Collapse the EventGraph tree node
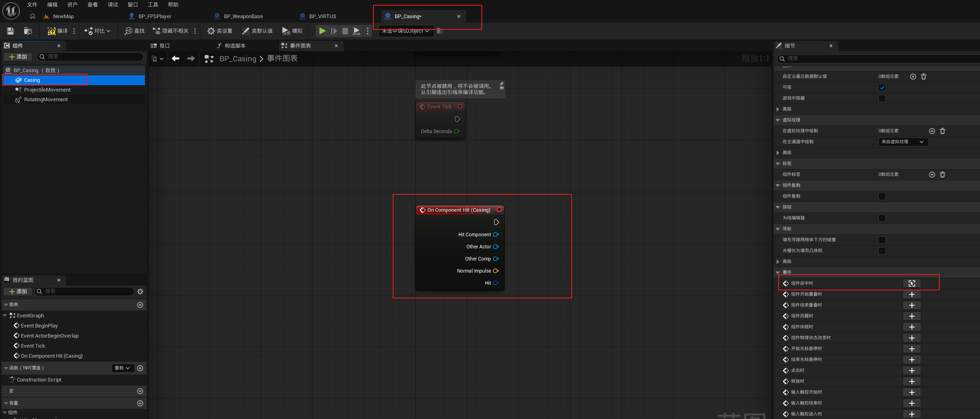Viewport: 980px width, 419px height. tap(5, 316)
